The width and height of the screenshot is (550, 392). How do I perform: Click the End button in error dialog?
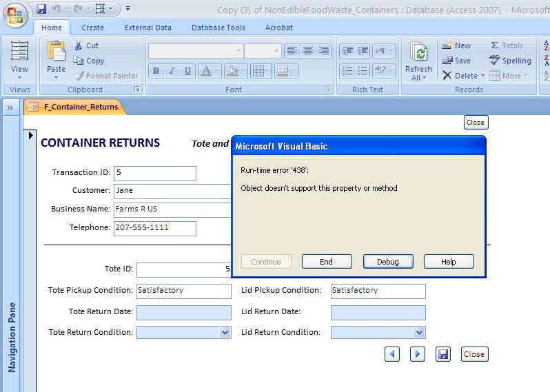(327, 262)
